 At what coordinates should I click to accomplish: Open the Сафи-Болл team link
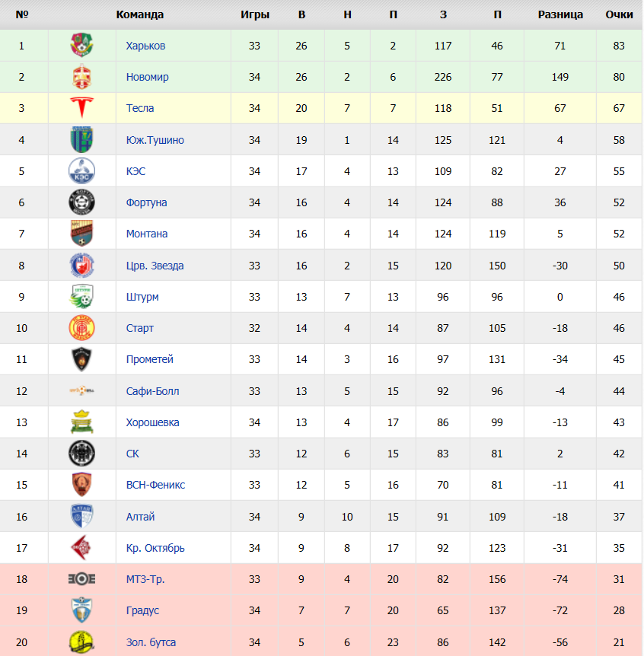coord(153,391)
